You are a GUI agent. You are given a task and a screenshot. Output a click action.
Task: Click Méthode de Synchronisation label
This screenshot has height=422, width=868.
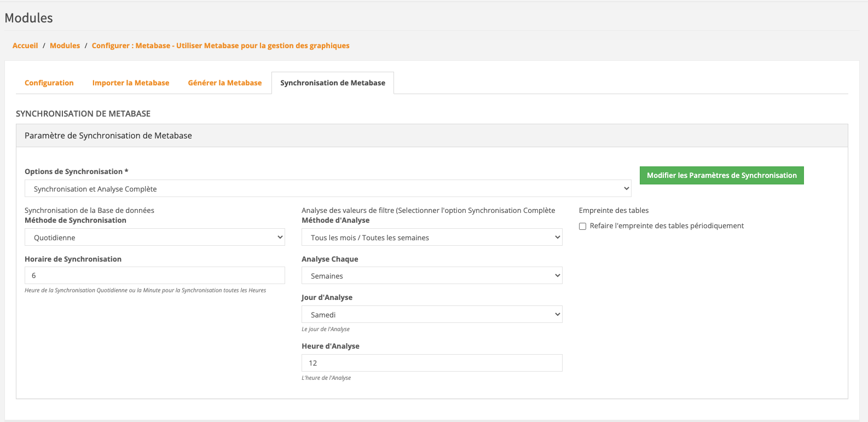(x=76, y=220)
